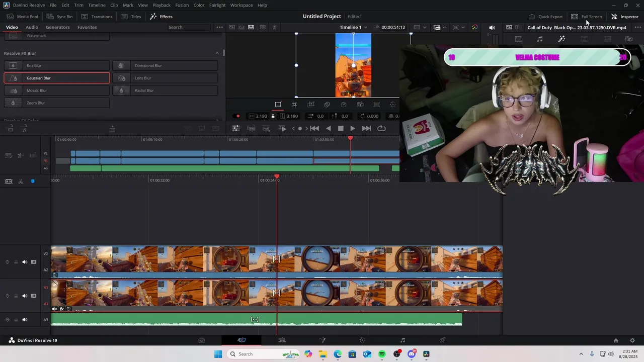Toggle lock on track V1
Screen dimensions: 644x362
click(x=16, y=296)
